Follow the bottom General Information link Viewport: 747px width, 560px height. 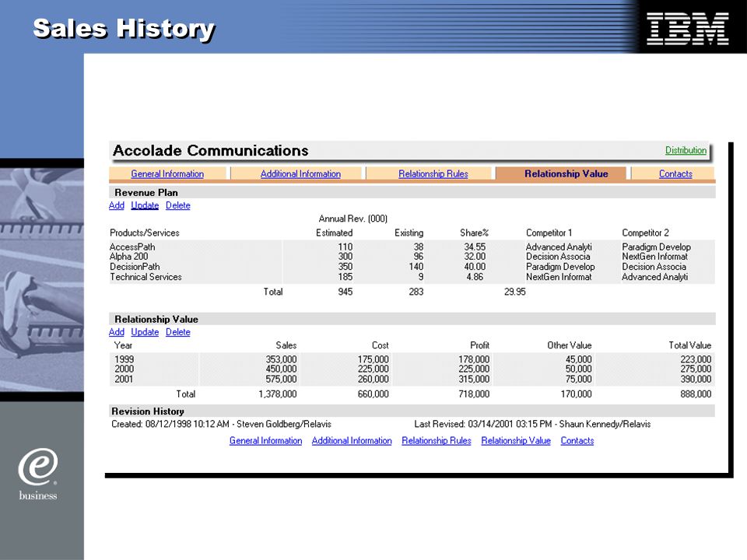point(265,440)
